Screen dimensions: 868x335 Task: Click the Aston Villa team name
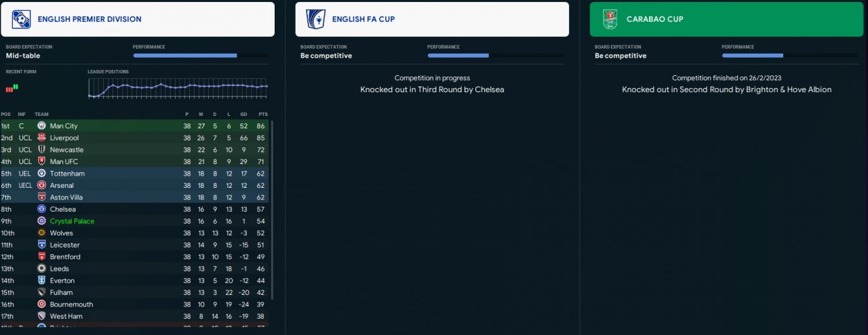click(x=67, y=197)
